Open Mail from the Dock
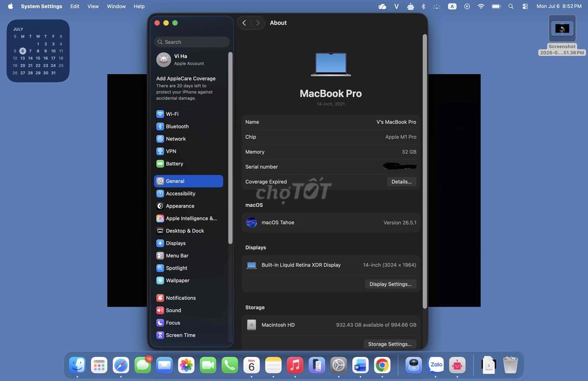588x381 pixels. 164,365
